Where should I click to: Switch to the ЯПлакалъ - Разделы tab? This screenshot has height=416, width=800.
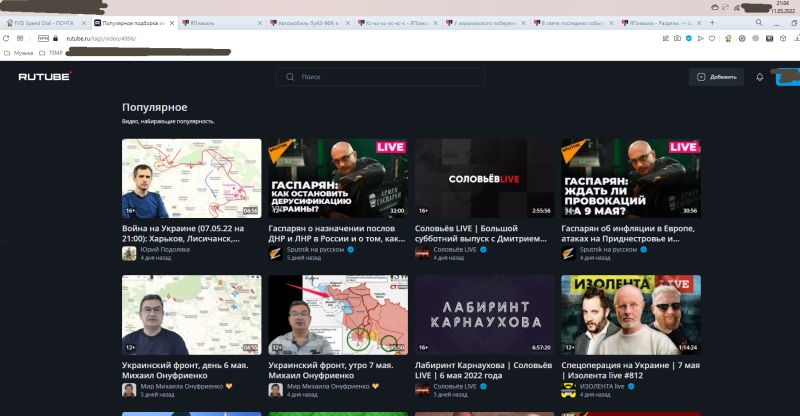tap(659, 23)
